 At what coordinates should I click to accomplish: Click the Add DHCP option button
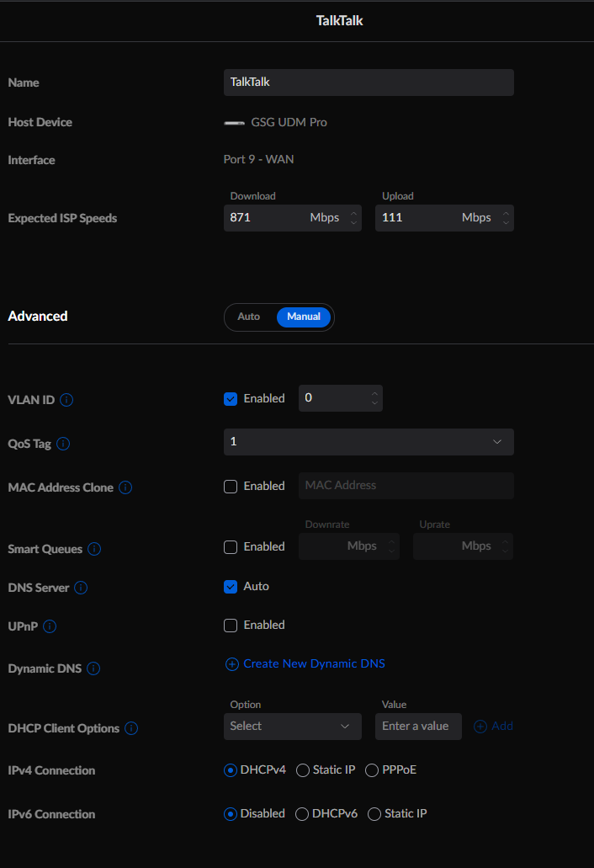(494, 727)
